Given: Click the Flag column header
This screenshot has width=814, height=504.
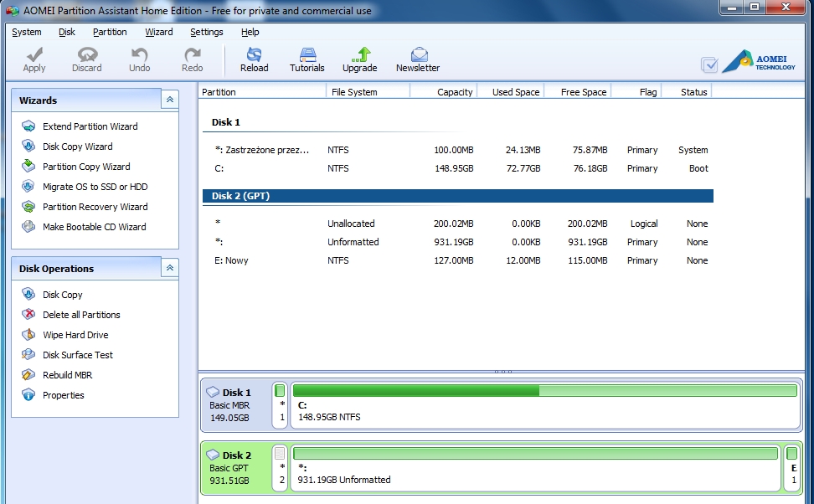Looking at the screenshot, I should [x=636, y=92].
